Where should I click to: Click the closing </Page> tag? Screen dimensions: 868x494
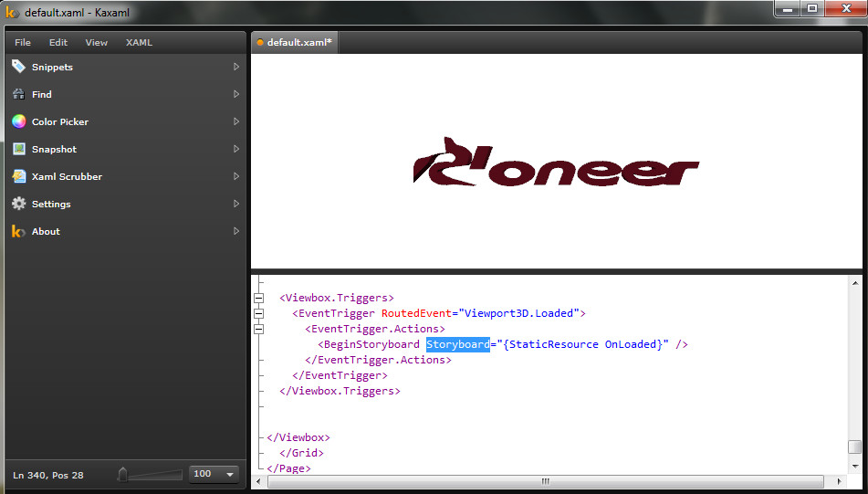tap(288, 468)
